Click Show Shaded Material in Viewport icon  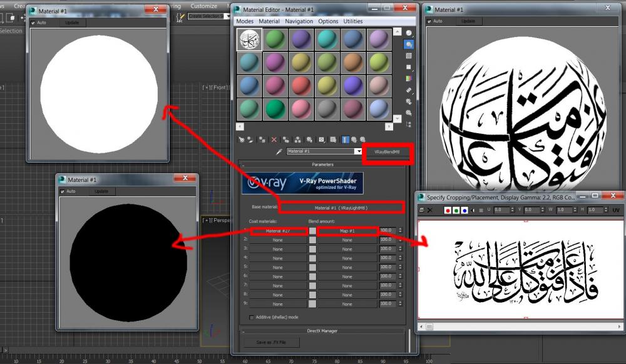333,139
